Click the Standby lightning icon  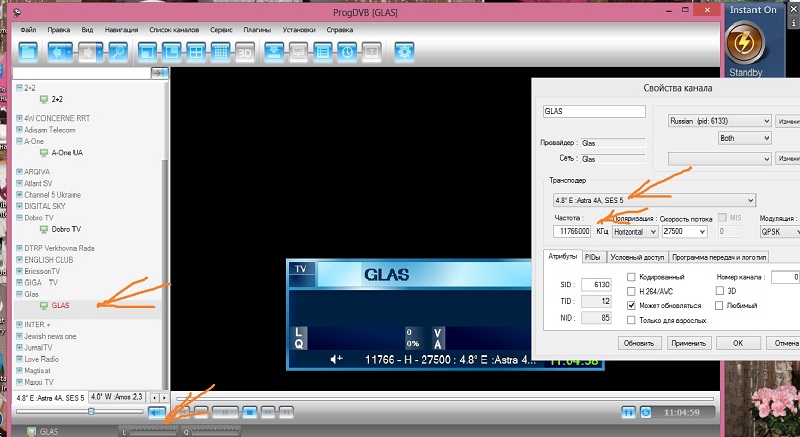click(x=744, y=43)
